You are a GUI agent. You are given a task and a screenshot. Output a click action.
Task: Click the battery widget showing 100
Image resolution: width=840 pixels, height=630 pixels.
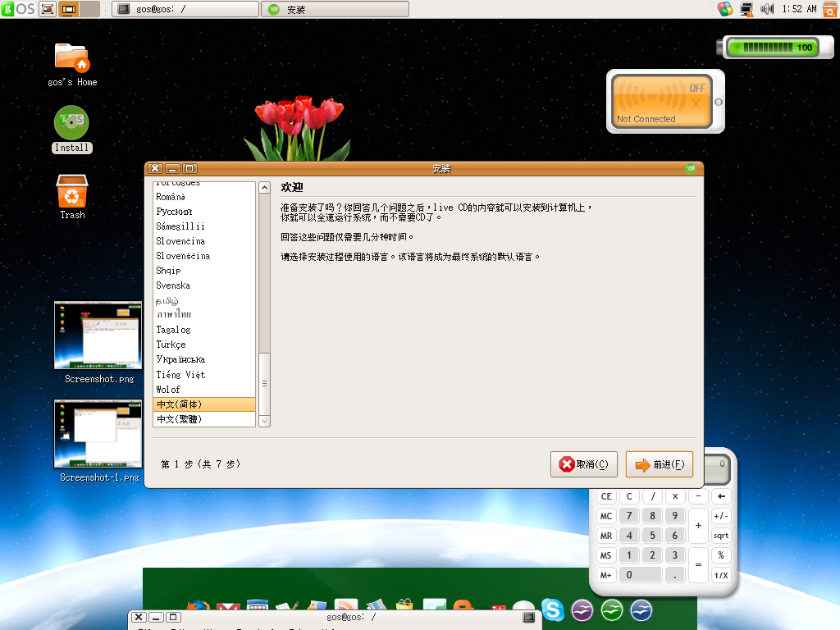pyautogui.click(x=774, y=47)
